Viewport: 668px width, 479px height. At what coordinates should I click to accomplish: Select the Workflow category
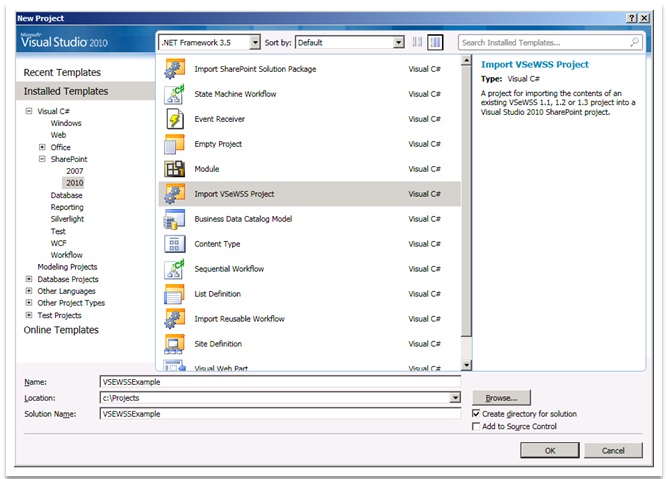(66, 255)
